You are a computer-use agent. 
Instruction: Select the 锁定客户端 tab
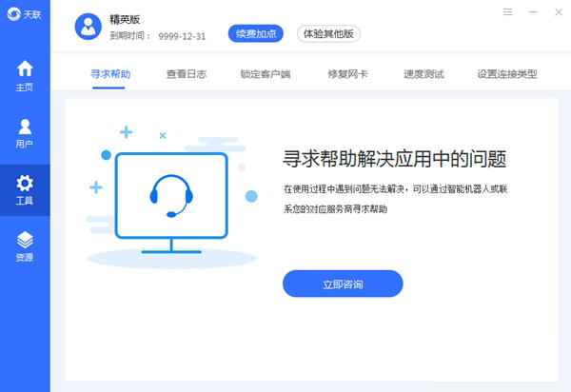(265, 73)
